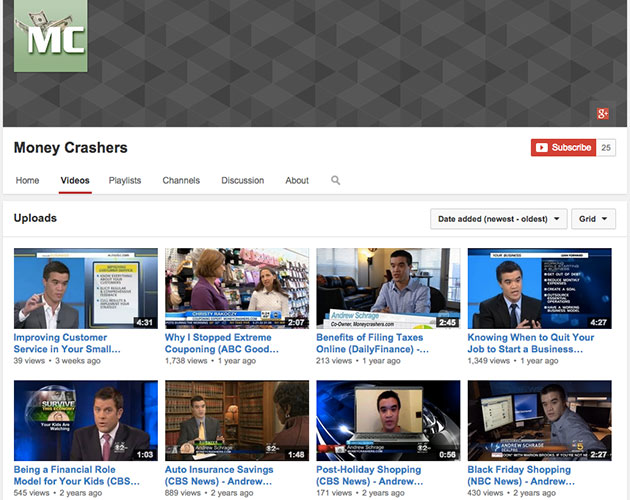Viewport: 630px width, 500px height.
Task: Click '430 views • 2 years ago' text
Action: [x=511, y=493]
